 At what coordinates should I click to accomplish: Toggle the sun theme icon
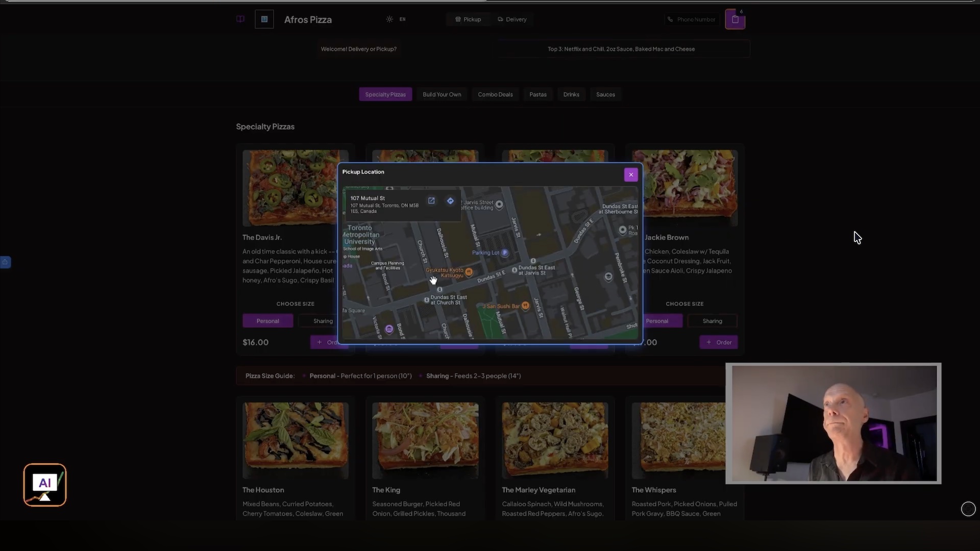tap(389, 19)
